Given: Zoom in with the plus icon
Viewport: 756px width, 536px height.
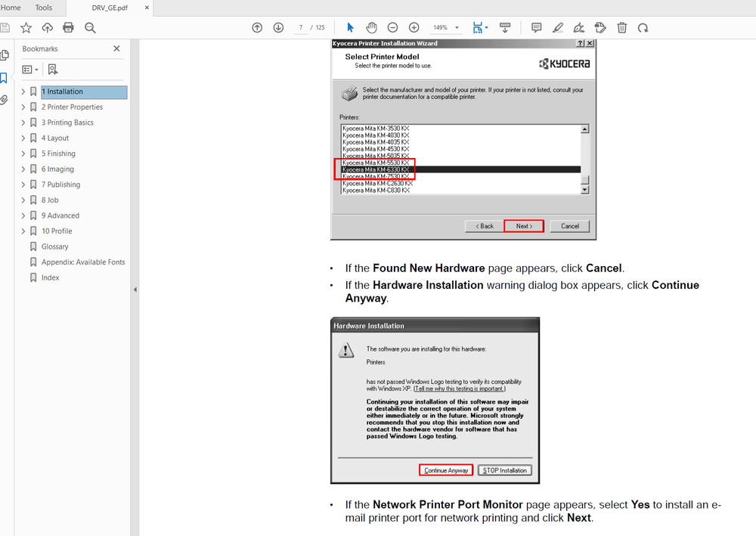Looking at the screenshot, I should click(414, 27).
